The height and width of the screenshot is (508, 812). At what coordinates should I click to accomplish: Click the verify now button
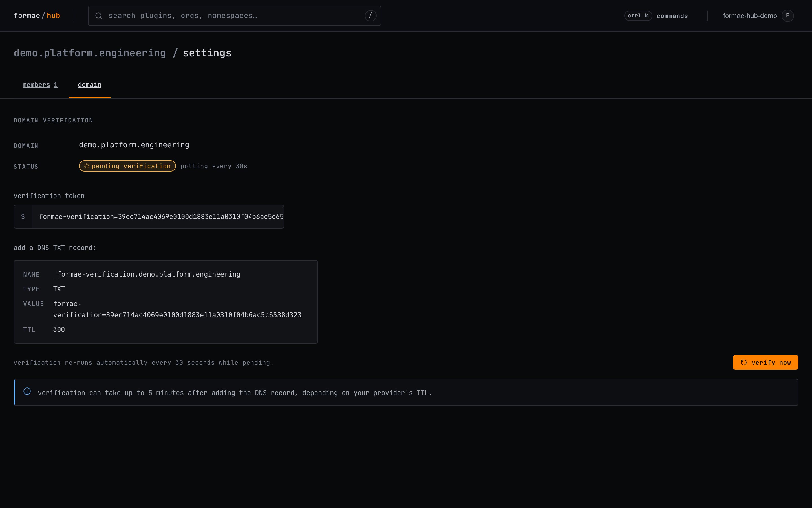pyautogui.click(x=765, y=363)
